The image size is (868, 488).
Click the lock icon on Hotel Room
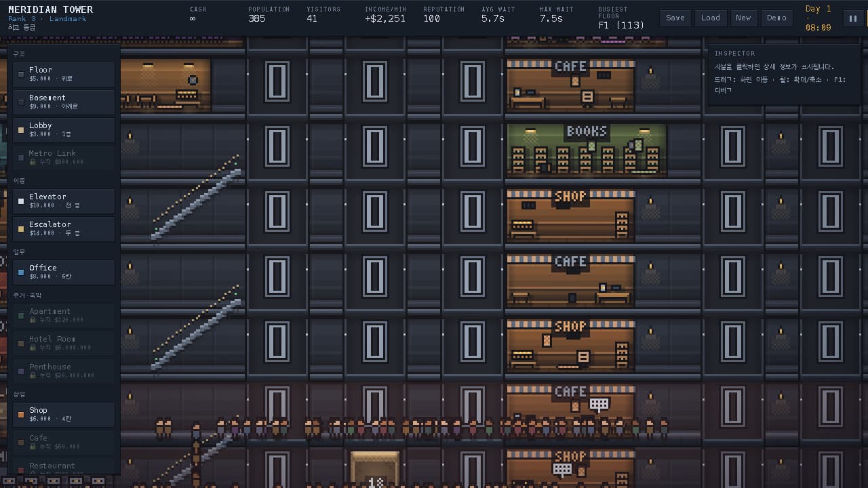coord(32,347)
